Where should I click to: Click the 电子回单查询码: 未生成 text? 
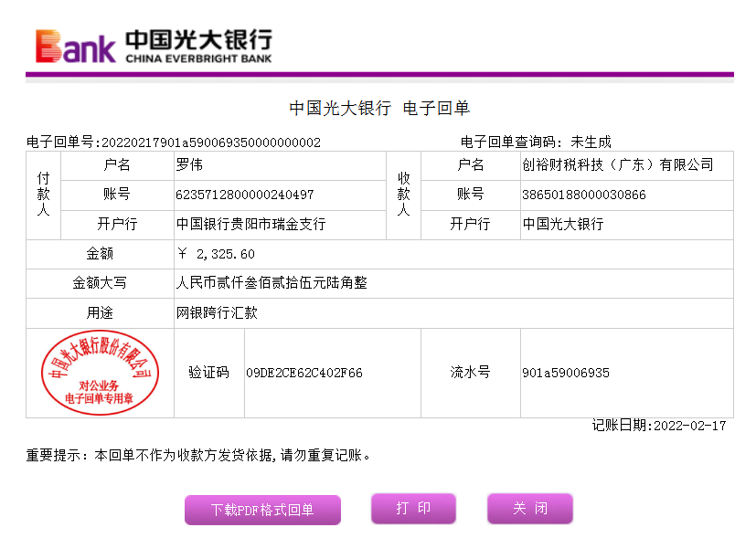tap(536, 142)
